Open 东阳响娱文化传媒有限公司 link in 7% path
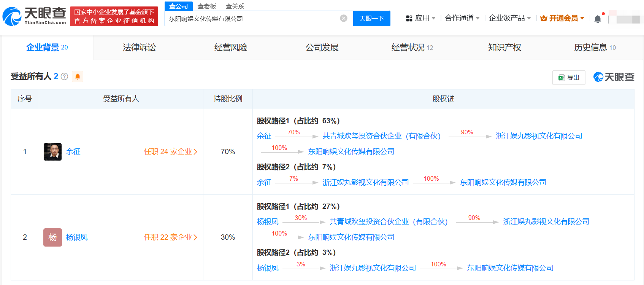 pyautogui.click(x=503, y=182)
